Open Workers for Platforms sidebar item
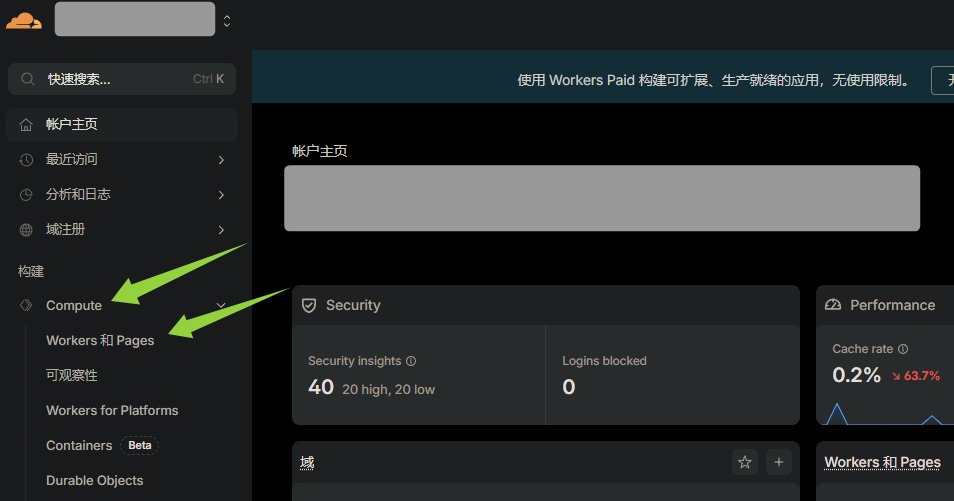The image size is (954, 501). point(112,411)
